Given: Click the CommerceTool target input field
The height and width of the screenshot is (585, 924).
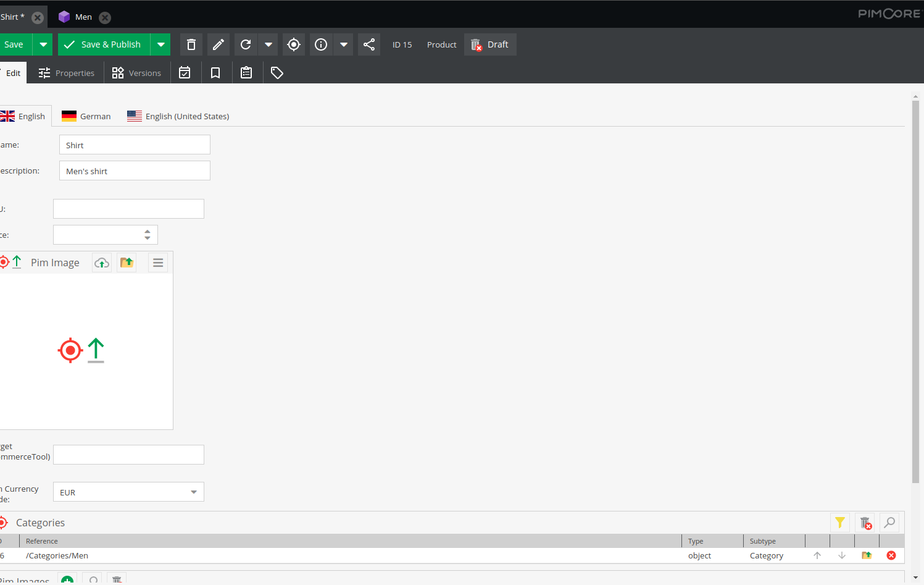Looking at the screenshot, I should [x=128, y=455].
